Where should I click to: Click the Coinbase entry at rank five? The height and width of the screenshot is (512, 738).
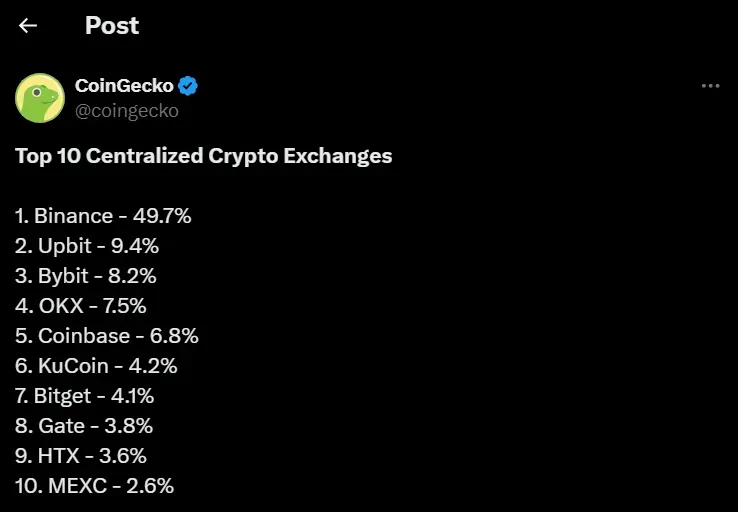tap(107, 336)
